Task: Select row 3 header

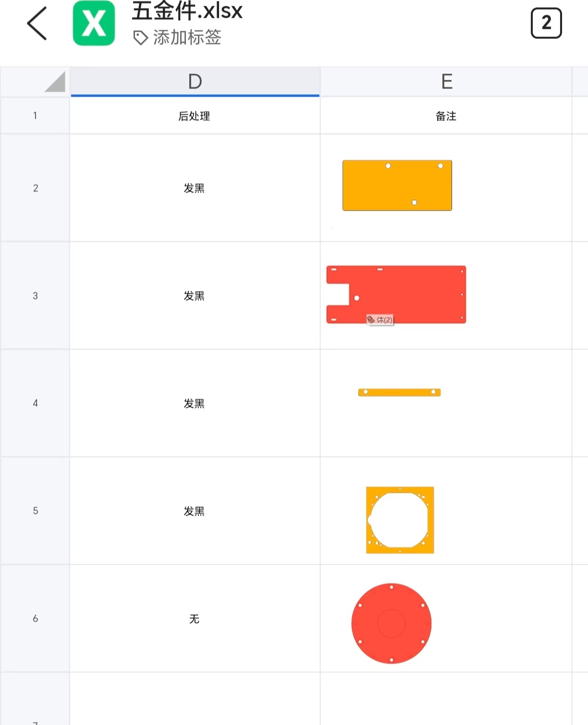Action: 35,296
